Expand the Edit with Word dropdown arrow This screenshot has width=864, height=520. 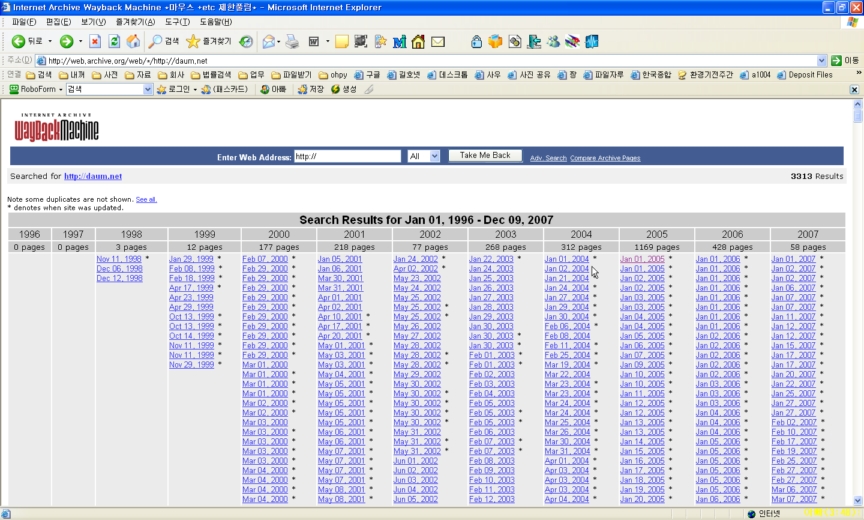[327, 41]
